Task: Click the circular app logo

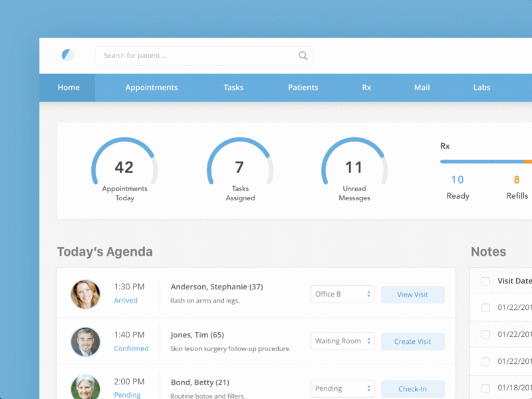Action: [x=67, y=55]
